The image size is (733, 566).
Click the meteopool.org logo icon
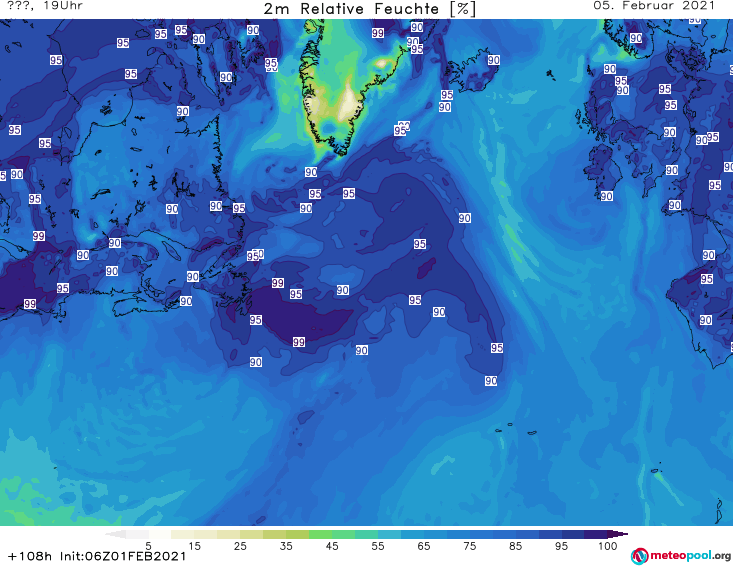pos(639,556)
